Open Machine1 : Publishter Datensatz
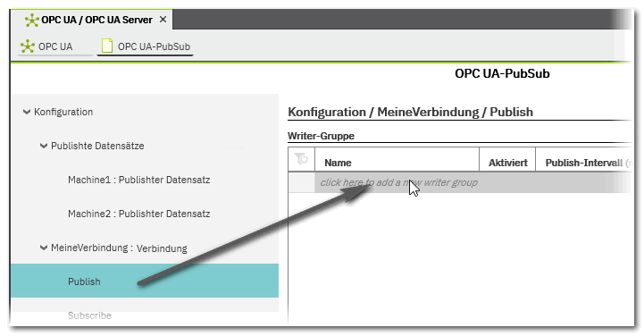The width and height of the screenshot is (644, 336). (x=138, y=180)
